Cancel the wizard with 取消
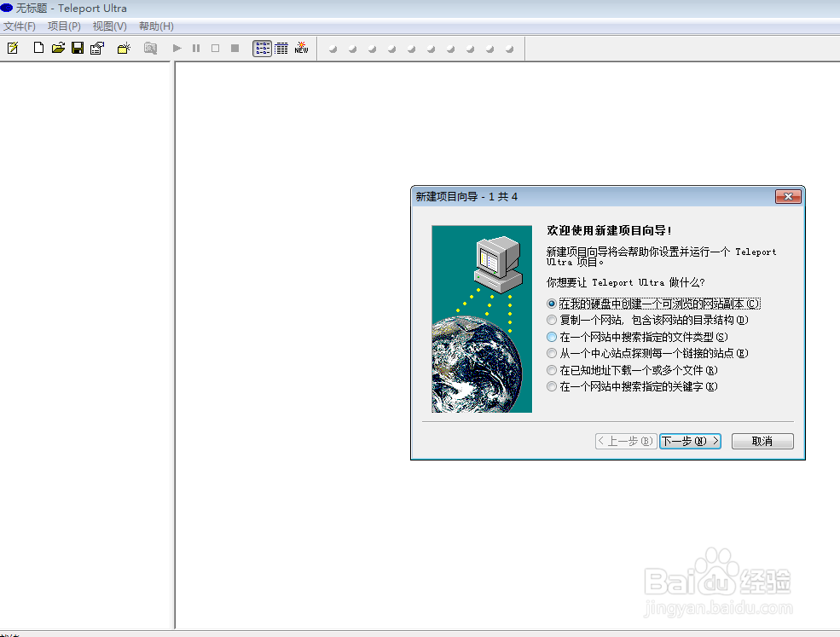The height and width of the screenshot is (637, 840). coord(762,442)
